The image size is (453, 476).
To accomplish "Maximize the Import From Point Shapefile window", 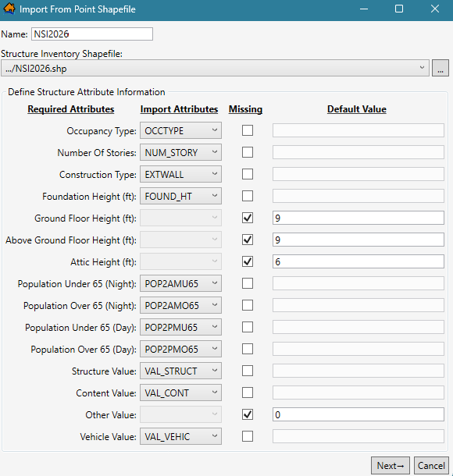I will [399, 9].
